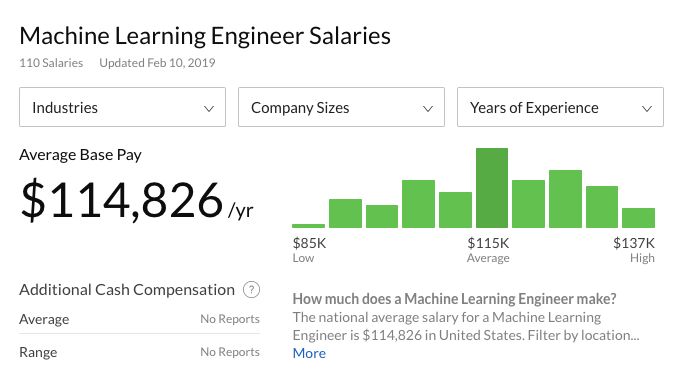Open the Years of Experience filter
Viewport: 686px width, 385px height.
(560, 107)
